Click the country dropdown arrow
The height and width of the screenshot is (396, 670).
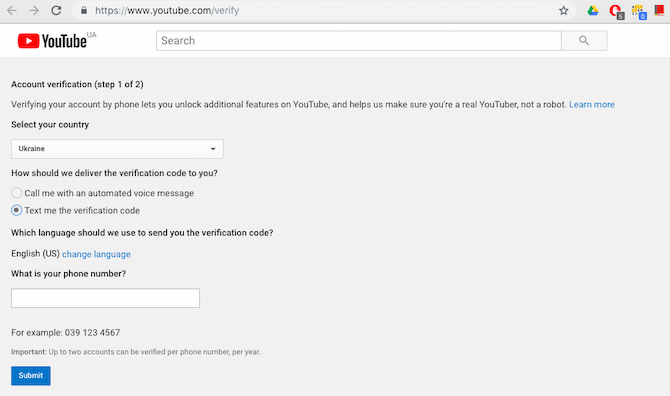(x=213, y=149)
